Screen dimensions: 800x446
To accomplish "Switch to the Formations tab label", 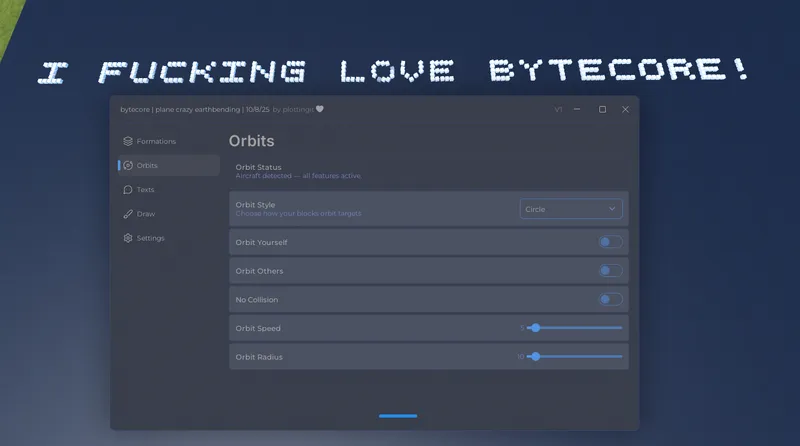I will click(x=156, y=141).
